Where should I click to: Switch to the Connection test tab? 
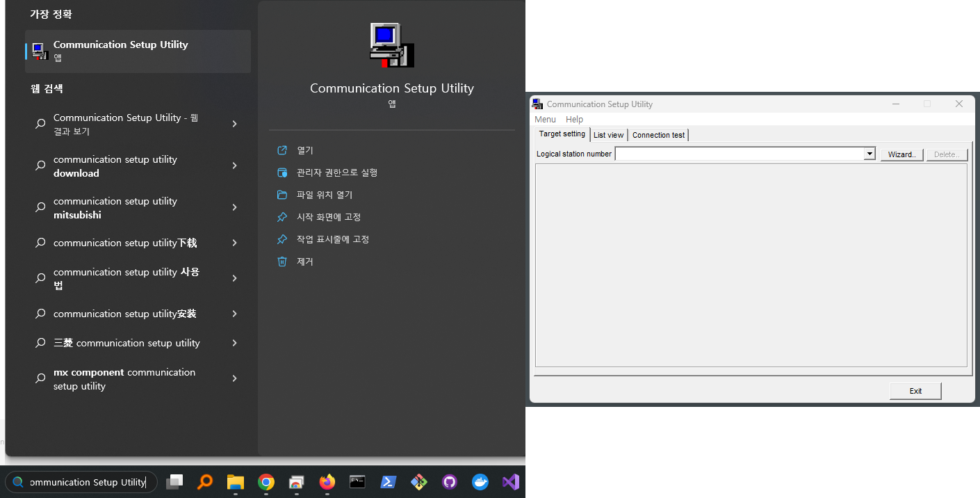[658, 134]
